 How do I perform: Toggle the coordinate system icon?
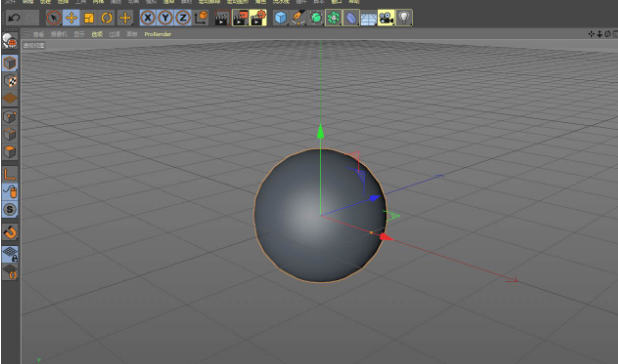click(x=201, y=18)
